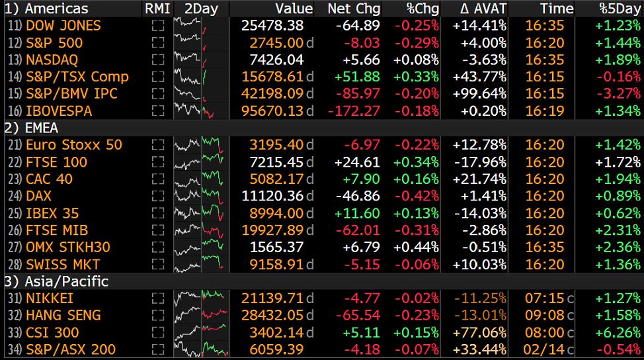Toggle the RMI checkbox for DOW JONES

158,26
